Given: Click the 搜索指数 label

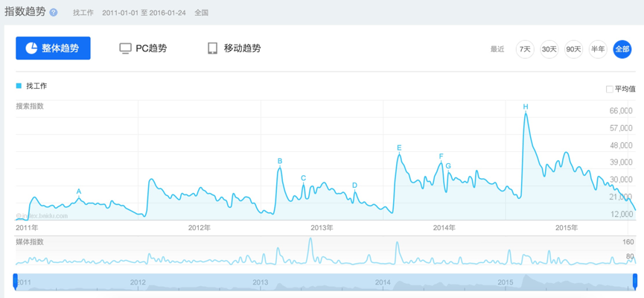Looking at the screenshot, I should [x=30, y=106].
